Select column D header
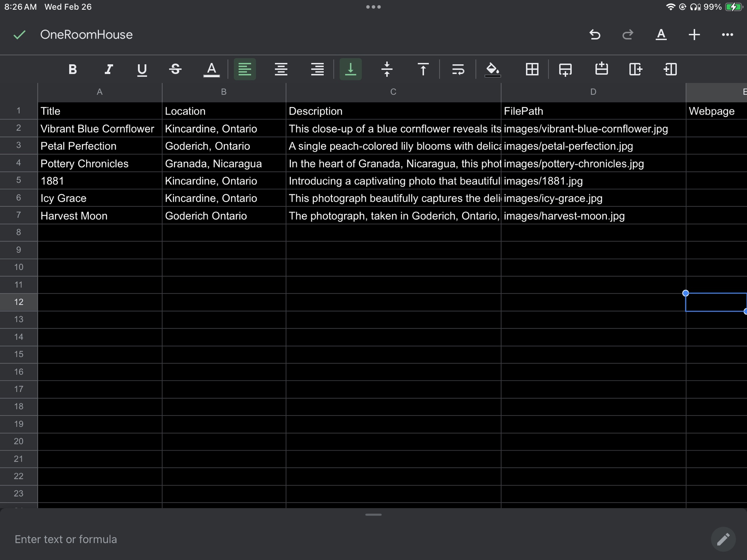 pos(593,92)
